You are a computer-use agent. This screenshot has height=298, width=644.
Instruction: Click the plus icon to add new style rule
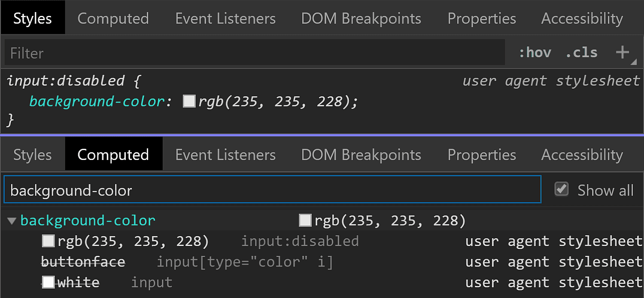[623, 52]
